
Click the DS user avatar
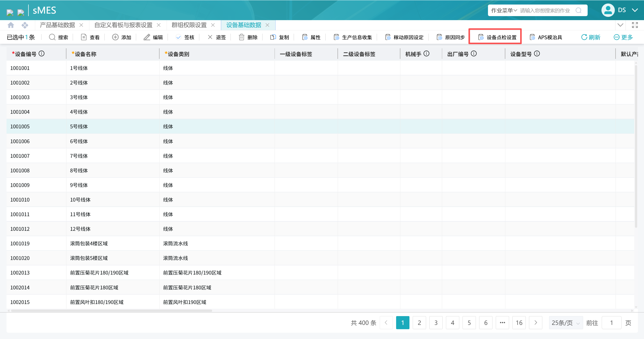(x=608, y=10)
